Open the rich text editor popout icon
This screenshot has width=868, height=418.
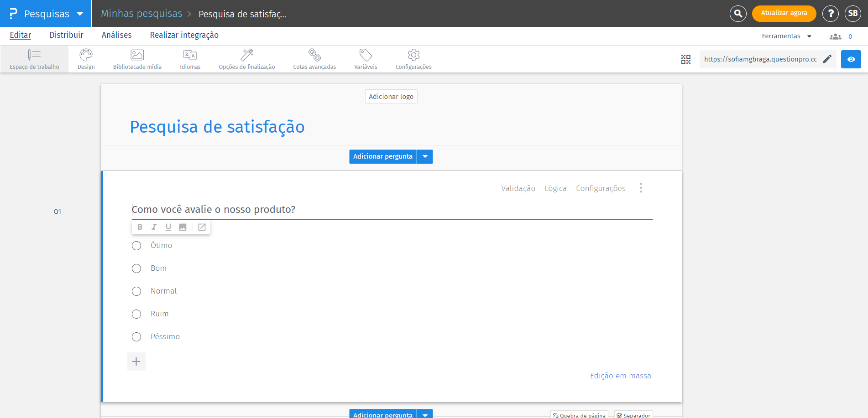coord(202,227)
